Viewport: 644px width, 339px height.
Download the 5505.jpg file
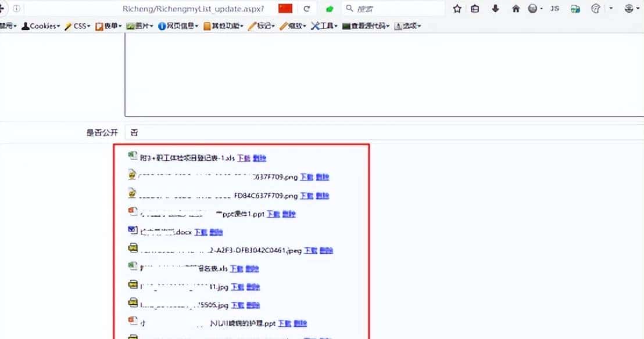[x=237, y=305]
